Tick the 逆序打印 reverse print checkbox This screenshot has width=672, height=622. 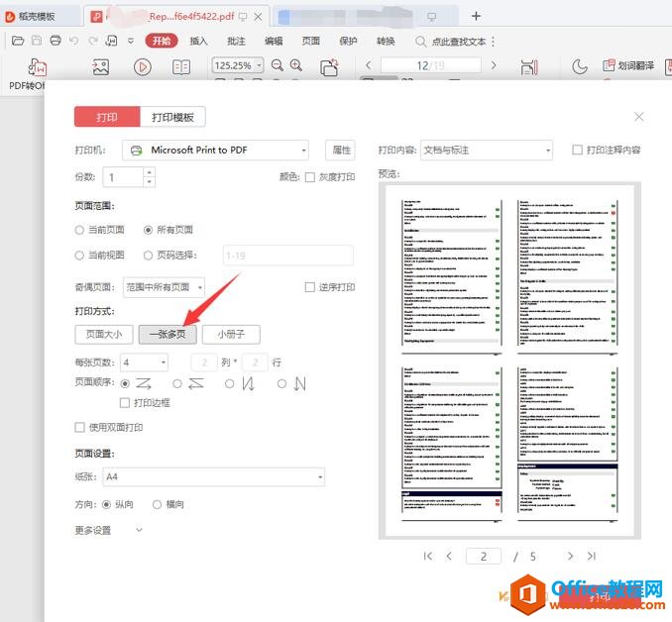310,287
